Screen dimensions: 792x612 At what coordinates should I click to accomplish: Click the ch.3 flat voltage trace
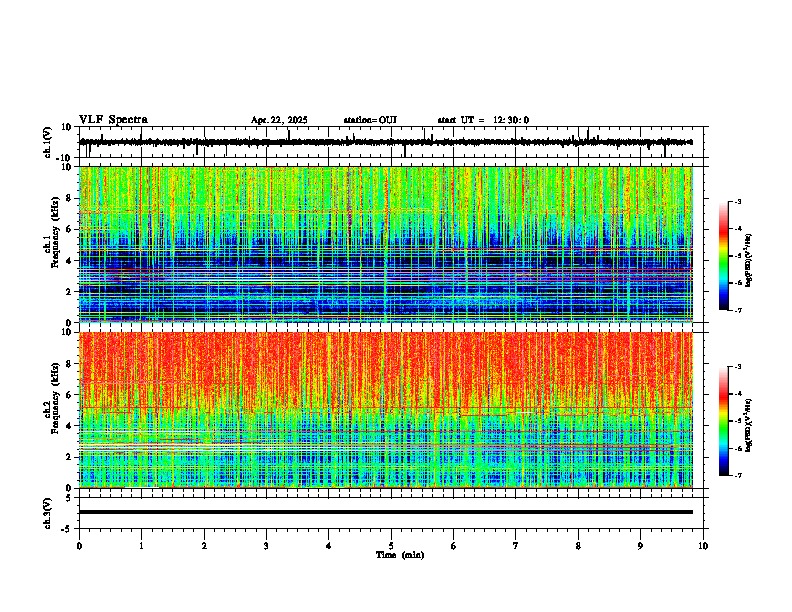click(x=385, y=512)
